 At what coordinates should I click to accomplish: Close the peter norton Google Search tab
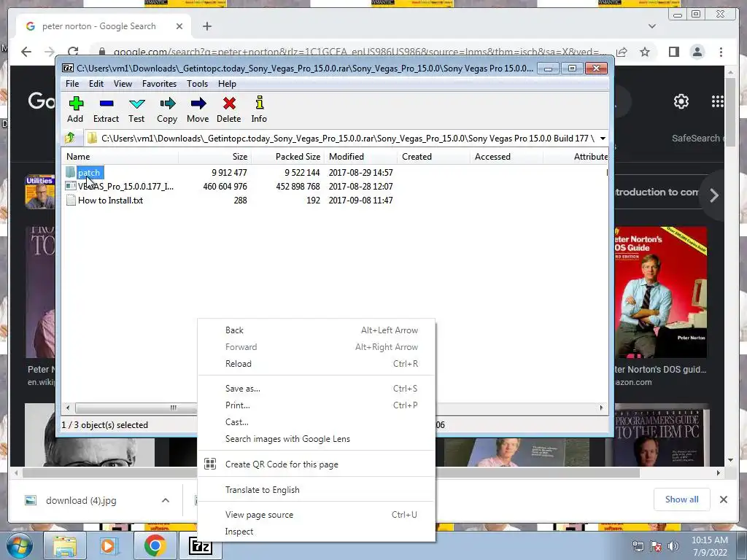tap(179, 26)
